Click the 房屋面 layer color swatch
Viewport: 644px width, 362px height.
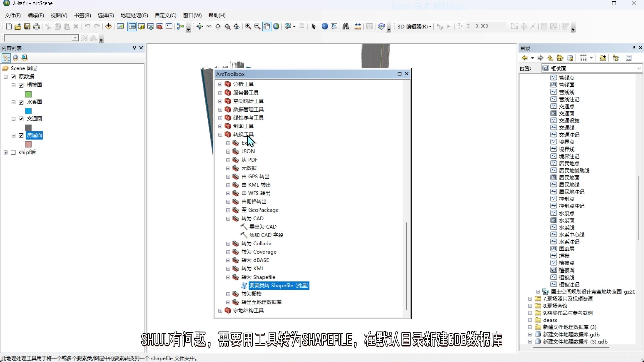[29, 144]
